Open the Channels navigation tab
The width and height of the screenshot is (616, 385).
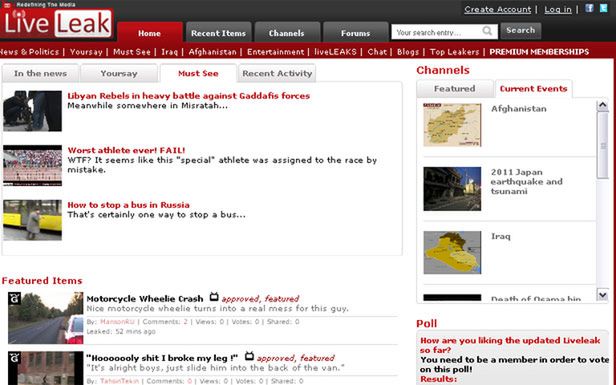coord(286,33)
